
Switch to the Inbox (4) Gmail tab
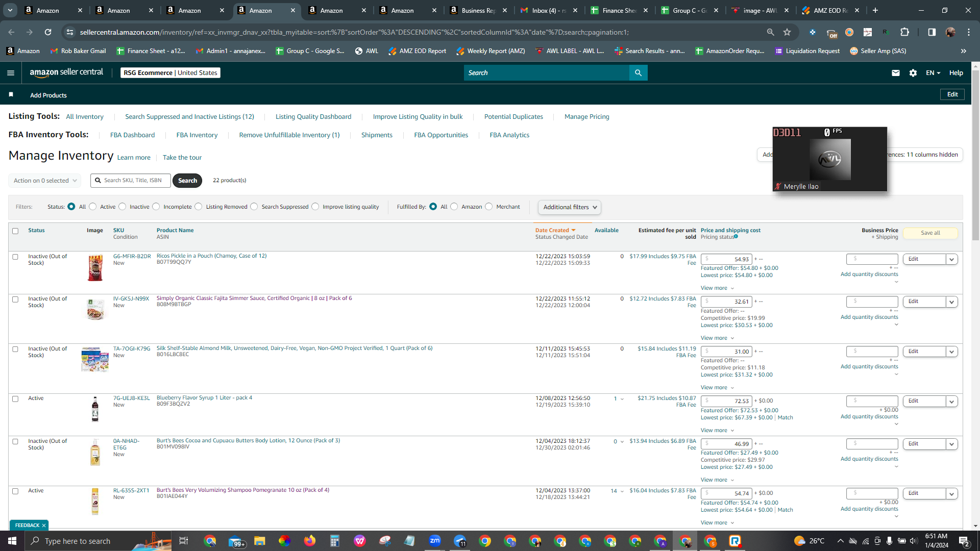pos(549,10)
